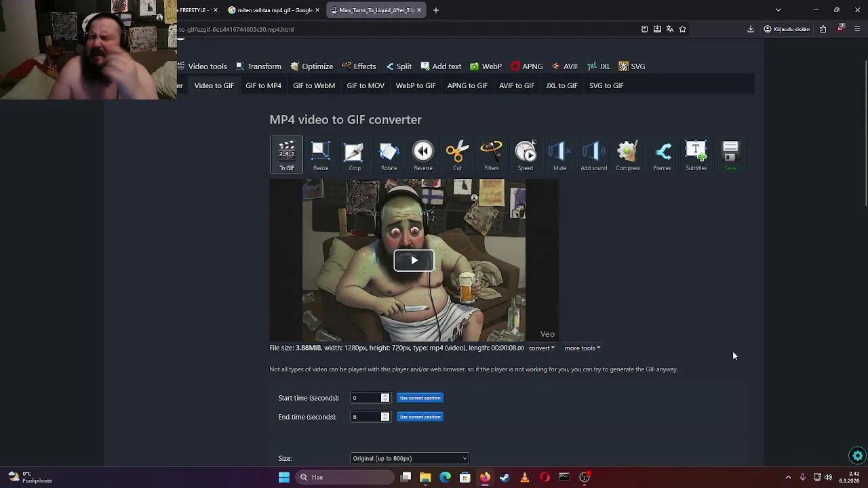Switch to GIF to WebM tab
The height and width of the screenshot is (488, 868).
tap(314, 85)
